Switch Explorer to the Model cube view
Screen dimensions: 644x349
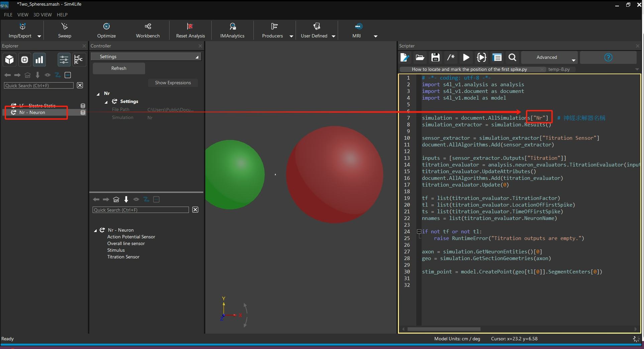coord(9,60)
